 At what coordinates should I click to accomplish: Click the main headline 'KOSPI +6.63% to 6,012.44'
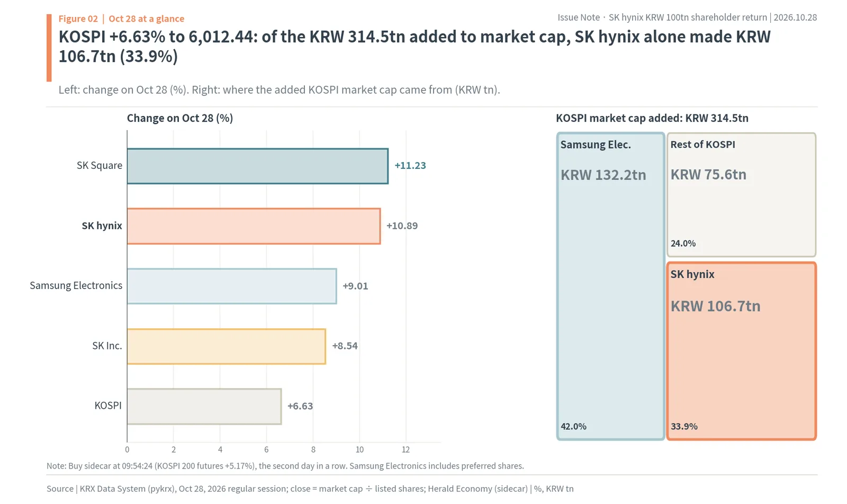click(x=415, y=47)
